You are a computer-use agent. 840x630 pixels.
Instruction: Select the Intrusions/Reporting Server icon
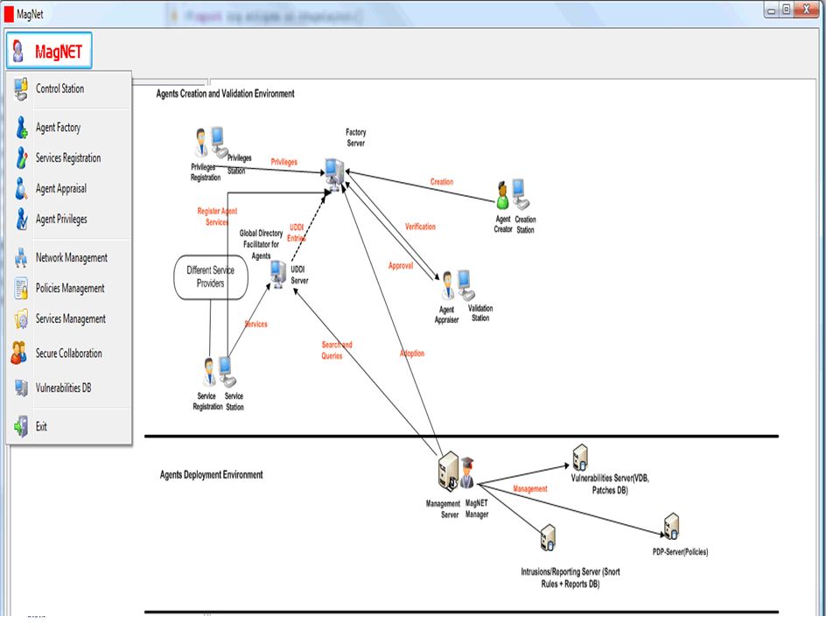pos(548,538)
